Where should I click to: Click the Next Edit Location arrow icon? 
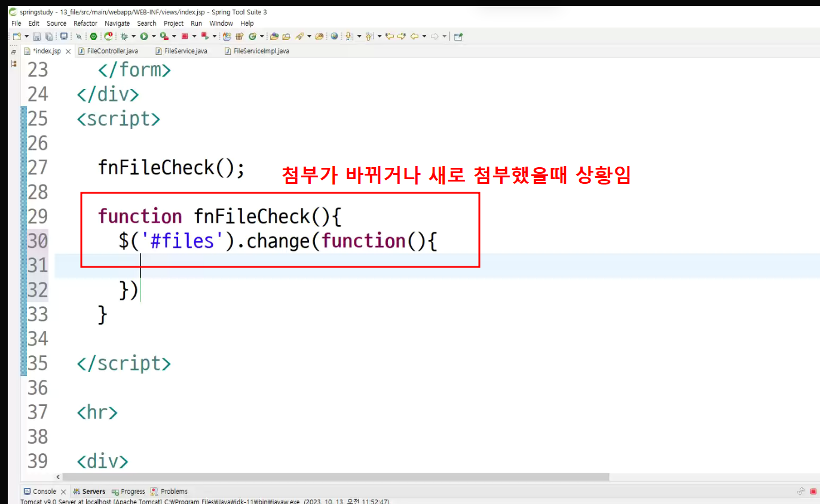click(x=402, y=36)
